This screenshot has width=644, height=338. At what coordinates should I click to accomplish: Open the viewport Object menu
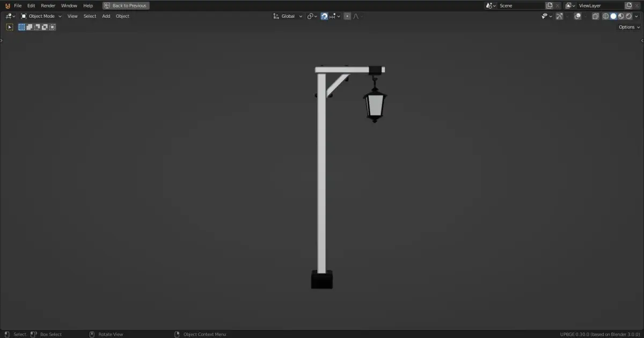click(122, 16)
